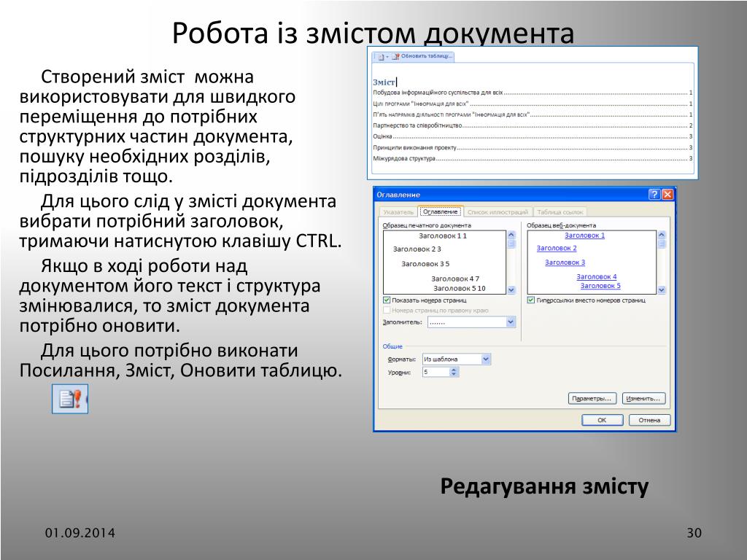Click contents entry Побудова інформаційного суспільства для всіх
The width and height of the screenshot is (747, 560).
(533, 93)
